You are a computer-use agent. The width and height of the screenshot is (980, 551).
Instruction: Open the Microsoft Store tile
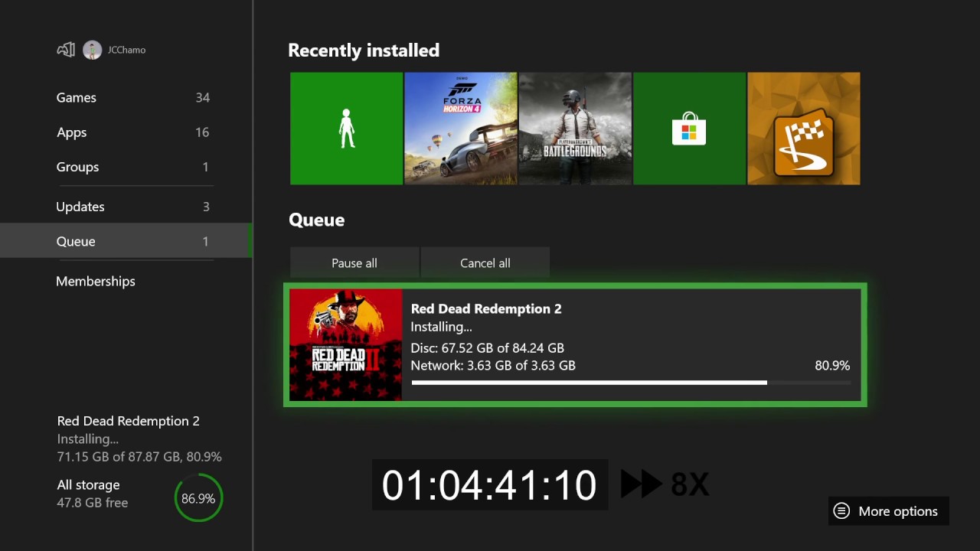[689, 129]
